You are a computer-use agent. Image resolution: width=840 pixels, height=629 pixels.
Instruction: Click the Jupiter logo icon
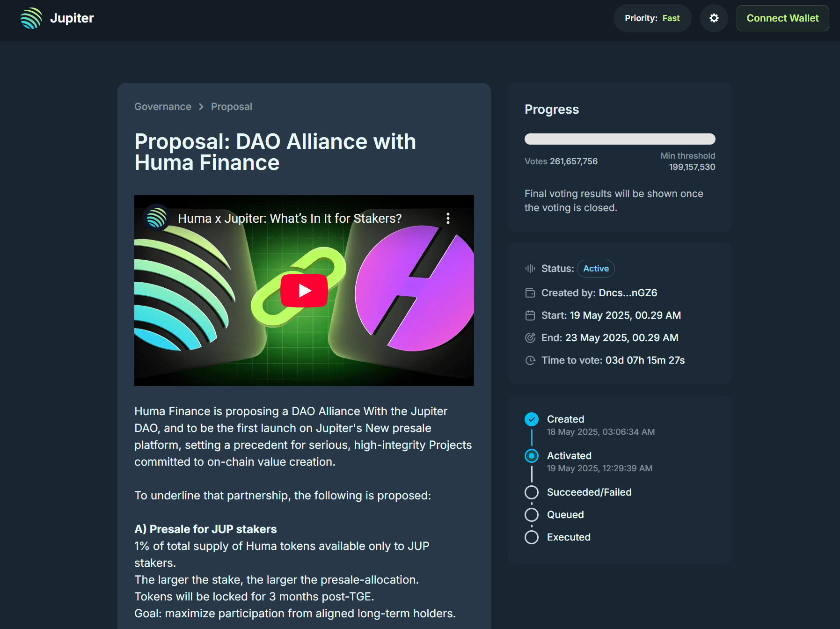click(x=31, y=18)
